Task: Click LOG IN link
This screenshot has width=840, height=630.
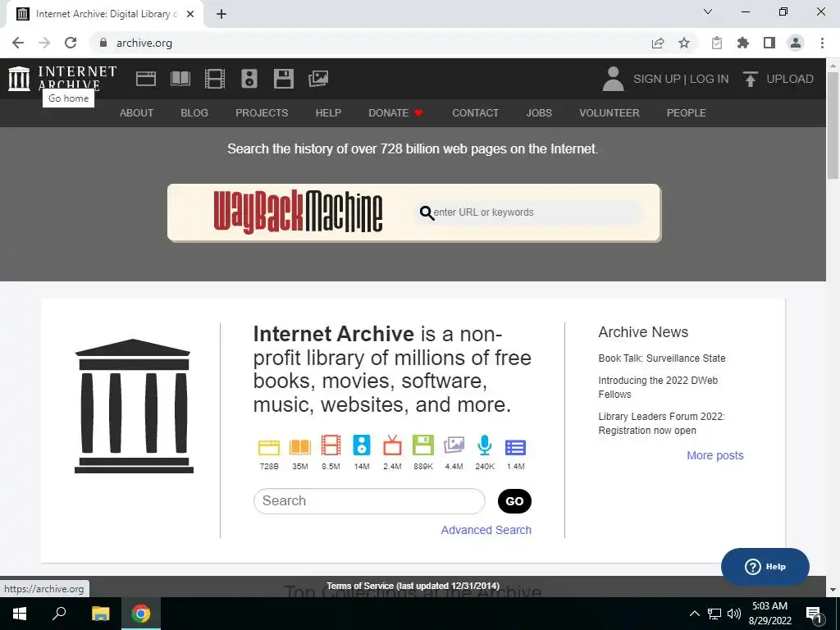Action: 709,79
